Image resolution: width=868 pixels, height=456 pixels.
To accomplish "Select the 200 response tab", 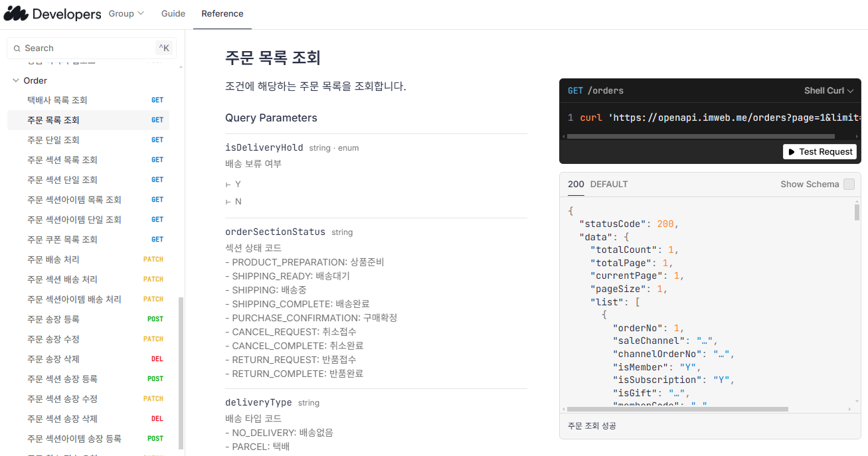I will tap(576, 185).
